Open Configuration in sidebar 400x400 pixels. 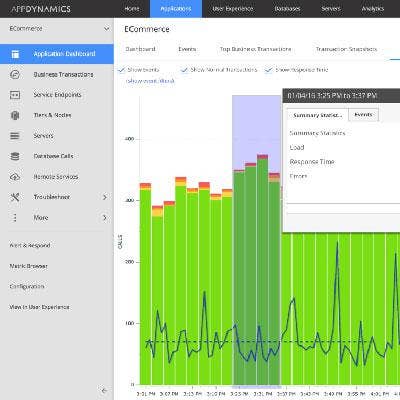pyautogui.click(x=27, y=287)
